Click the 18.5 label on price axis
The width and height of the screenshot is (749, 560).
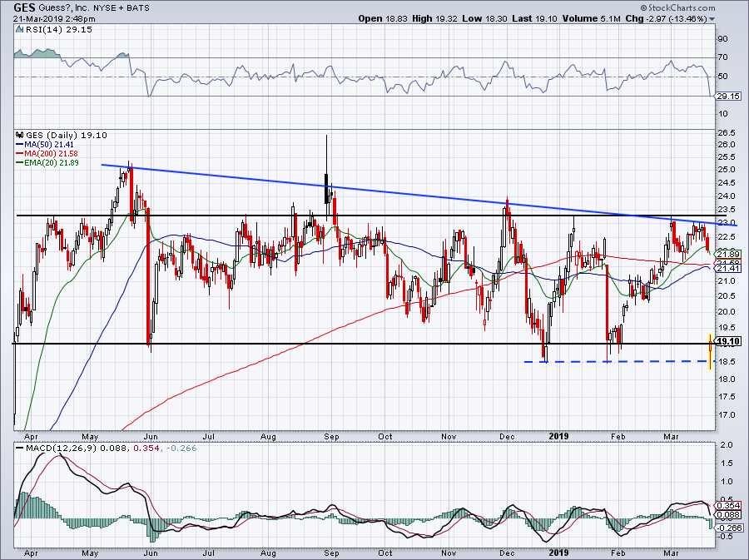point(726,362)
